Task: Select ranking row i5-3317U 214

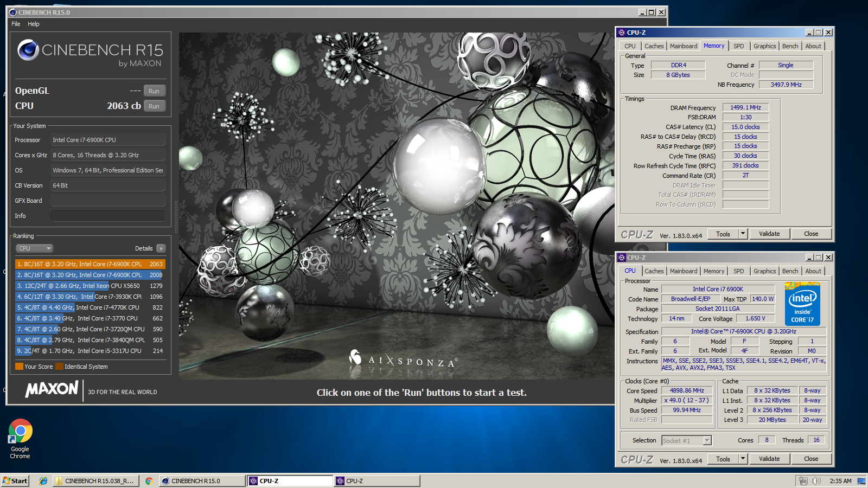Action: tap(90, 351)
